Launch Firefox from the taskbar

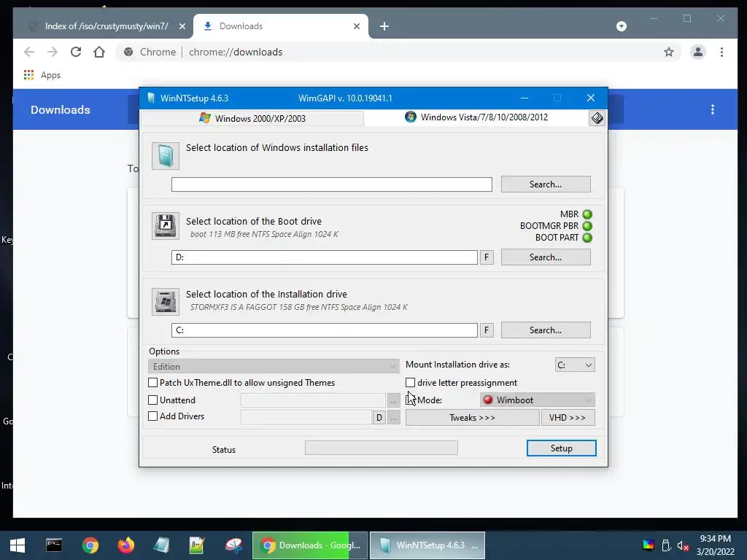(x=125, y=545)
